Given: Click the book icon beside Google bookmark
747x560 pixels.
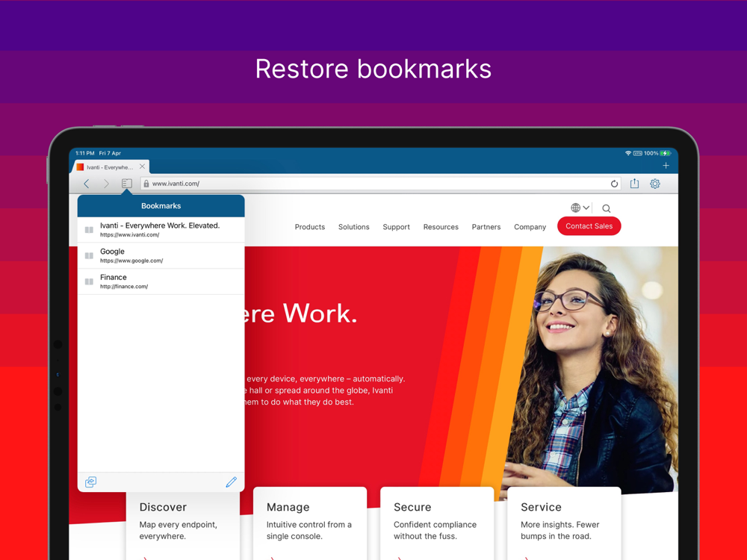Looking at the screenshot, I should pos(89,255).
